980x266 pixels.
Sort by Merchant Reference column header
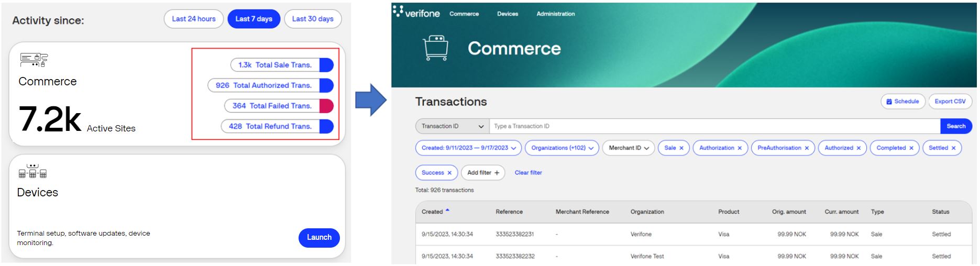pyautogui.click(x=582, y=212)
